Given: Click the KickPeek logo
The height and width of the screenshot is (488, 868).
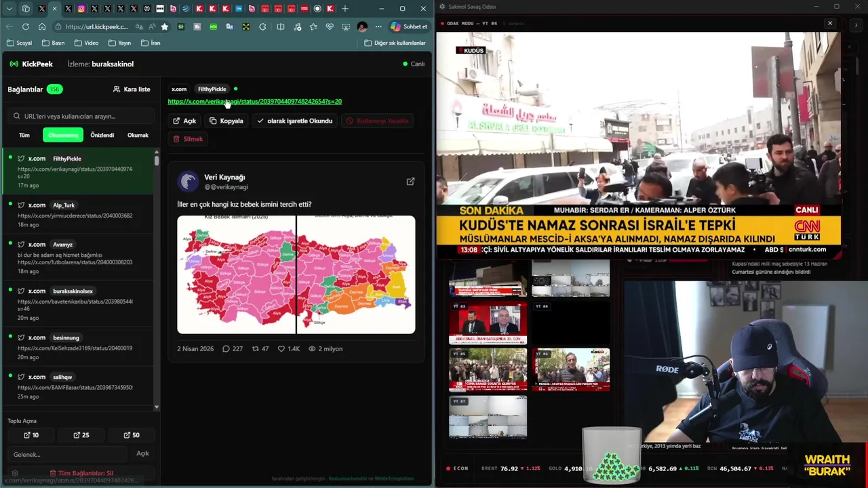Looking at the screenshot, I should [31, 64].
